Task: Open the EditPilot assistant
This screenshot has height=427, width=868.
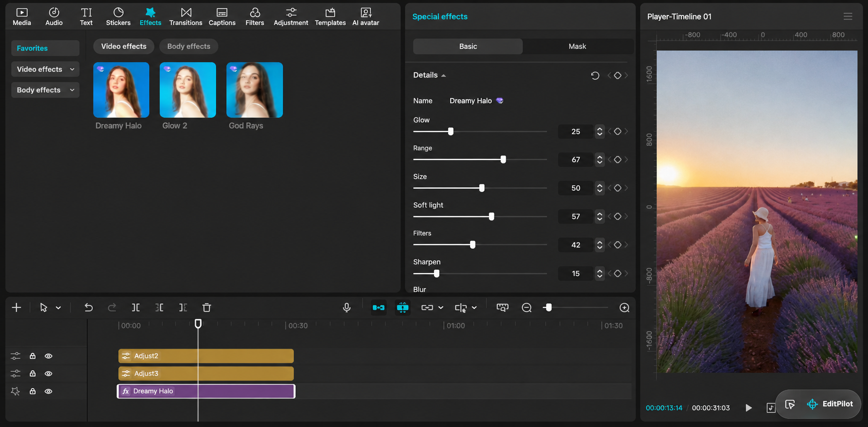Action: click(x=830, y=404)
